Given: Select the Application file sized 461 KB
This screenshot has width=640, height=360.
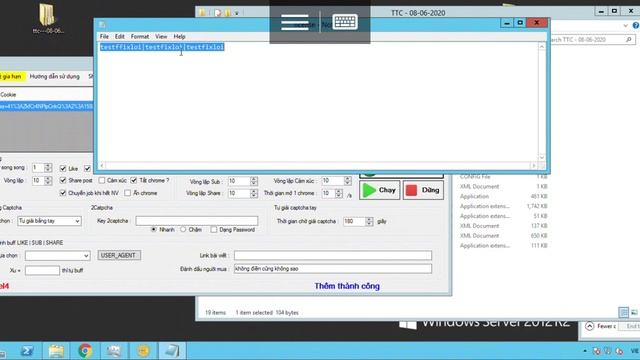Looking at the screenshot, I should [x=503, y=196].
